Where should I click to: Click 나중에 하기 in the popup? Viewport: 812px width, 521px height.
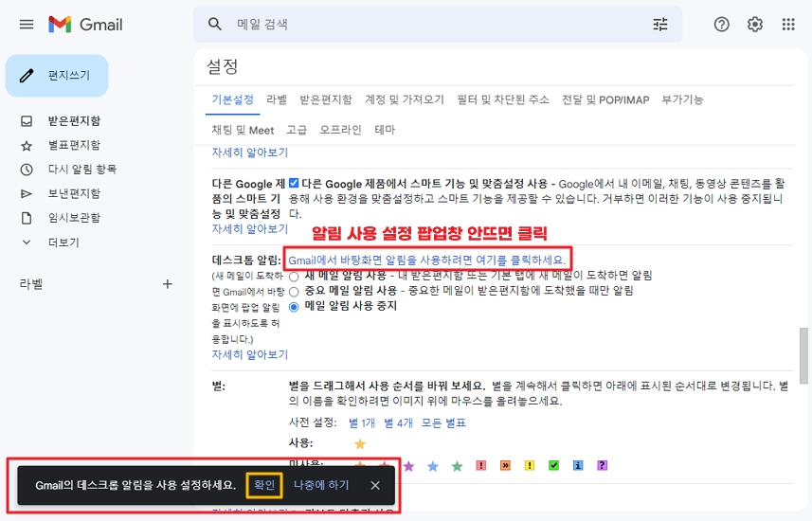(321, 485)
